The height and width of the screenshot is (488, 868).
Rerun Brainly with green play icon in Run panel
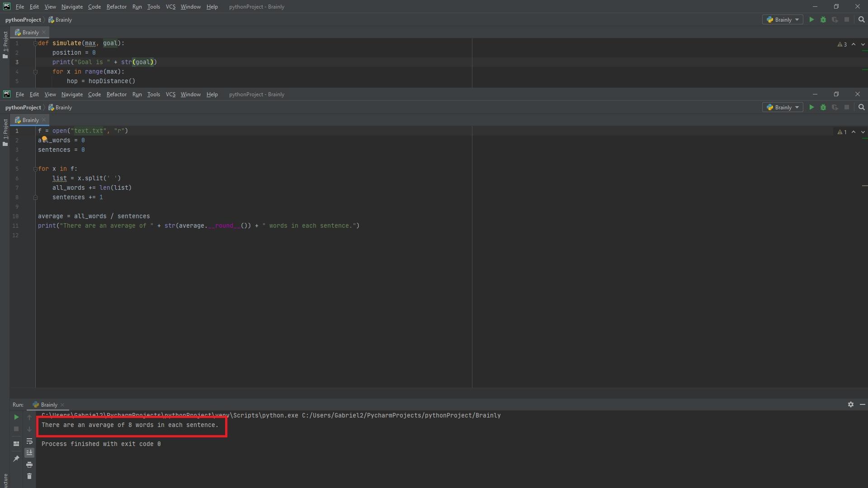click(16, 417)
